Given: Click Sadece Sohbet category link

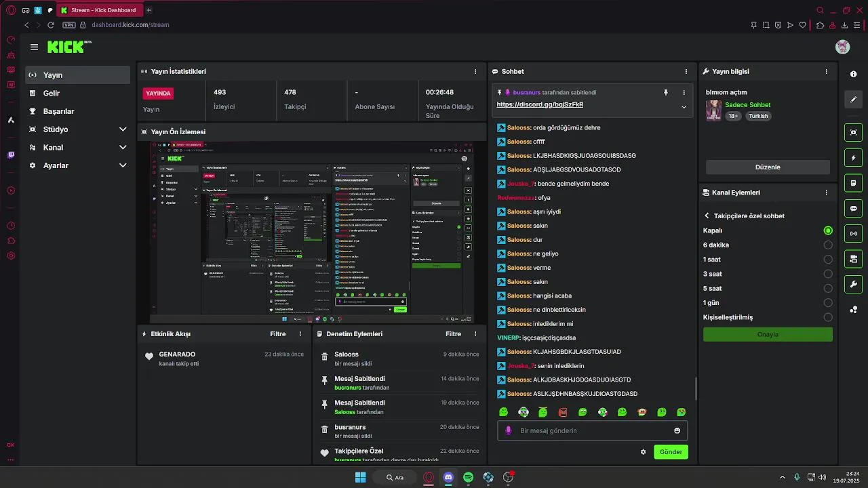Looking at the screenshot, I should point(747,105).
